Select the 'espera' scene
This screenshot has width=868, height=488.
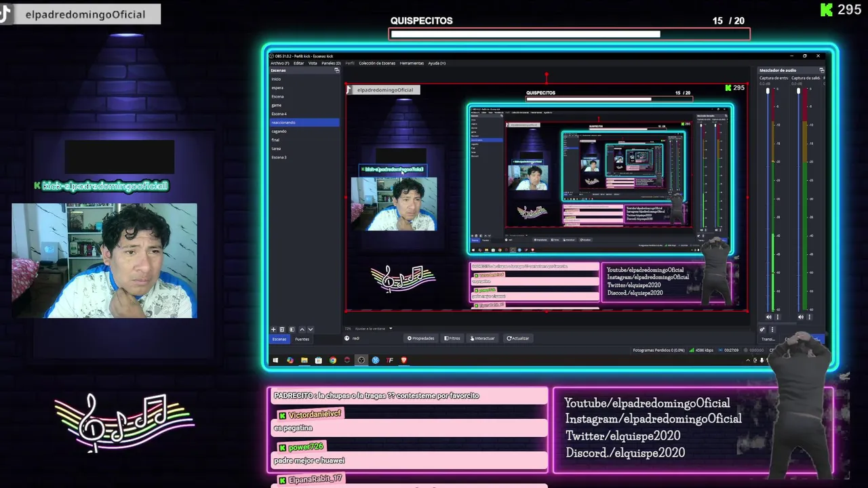click(x=304, y=88)
